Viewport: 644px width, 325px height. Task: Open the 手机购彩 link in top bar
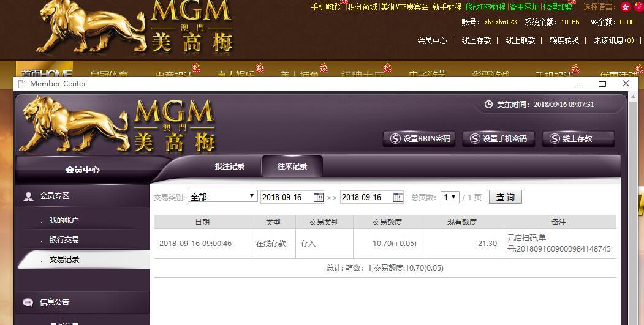click(x=326, y=7)
